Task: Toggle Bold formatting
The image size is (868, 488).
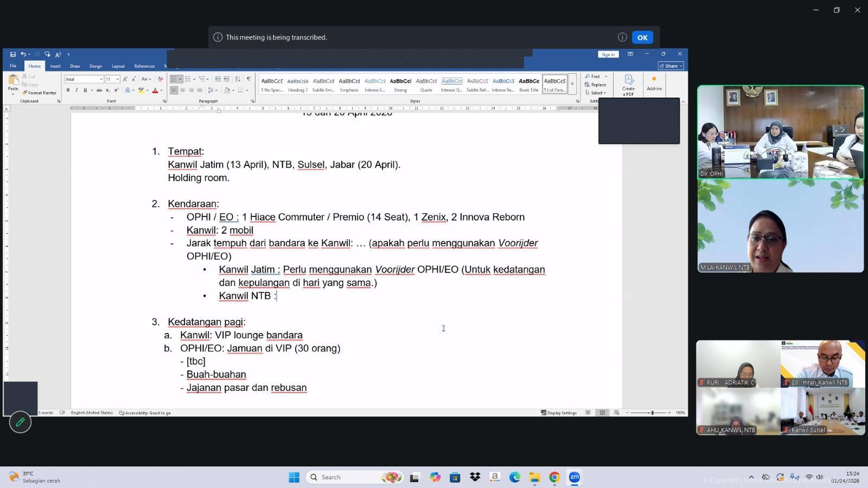Action: (x=68, y=91)
